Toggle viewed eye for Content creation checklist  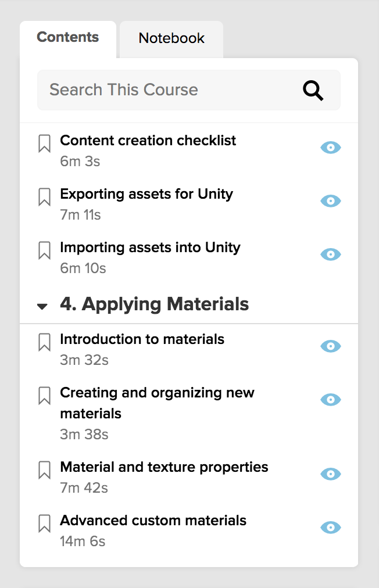click(x=331, y=148)
